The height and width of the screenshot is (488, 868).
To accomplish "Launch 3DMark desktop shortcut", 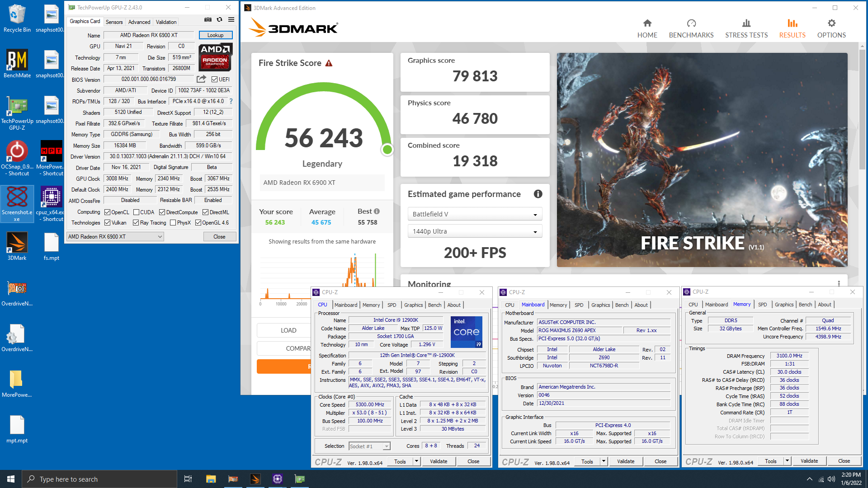I will coord(17,246).
